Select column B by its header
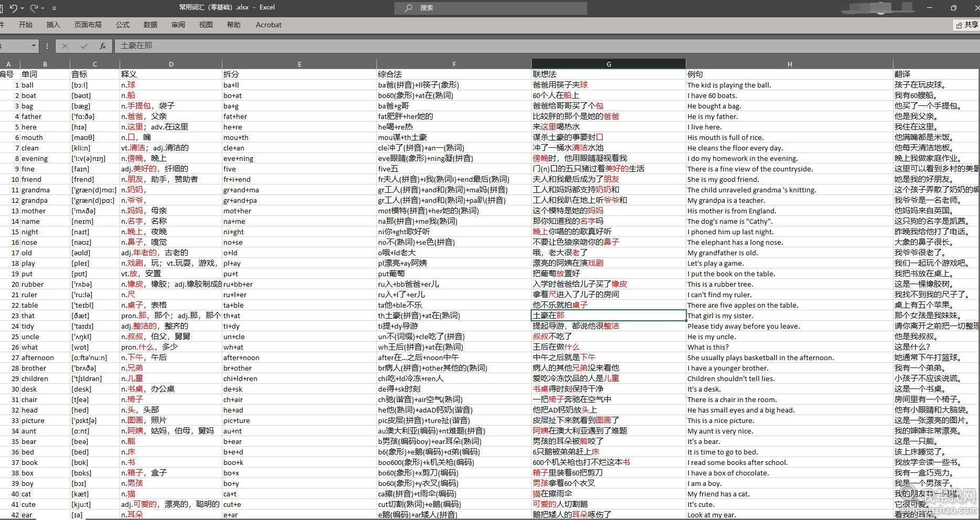980x520 pixels. [45, 64]
